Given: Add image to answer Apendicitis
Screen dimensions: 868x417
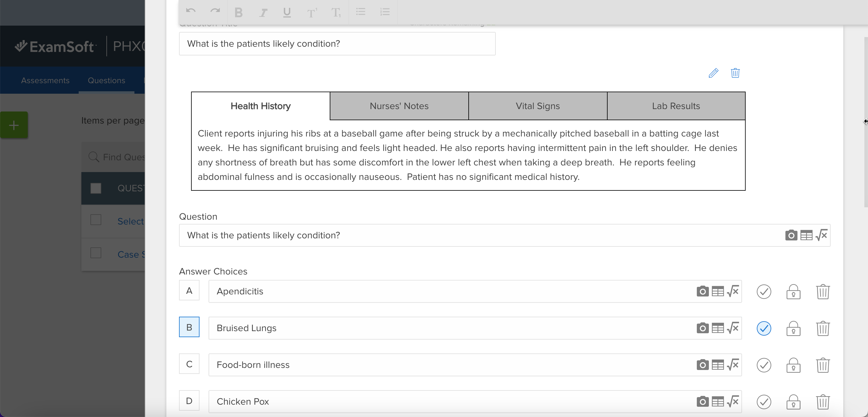Looking at the screenshot, I should pyautogui.click(x=703, y=291).
